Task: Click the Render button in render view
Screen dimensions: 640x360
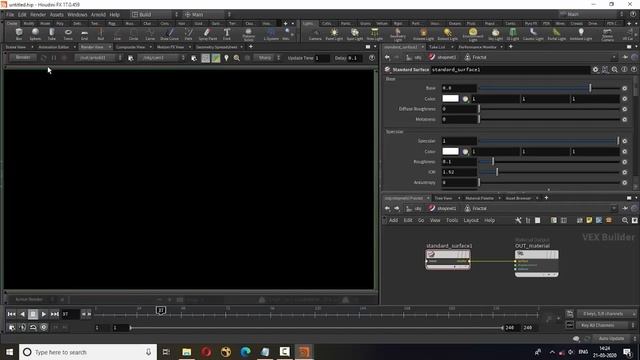Action: [x=22, y=58]
